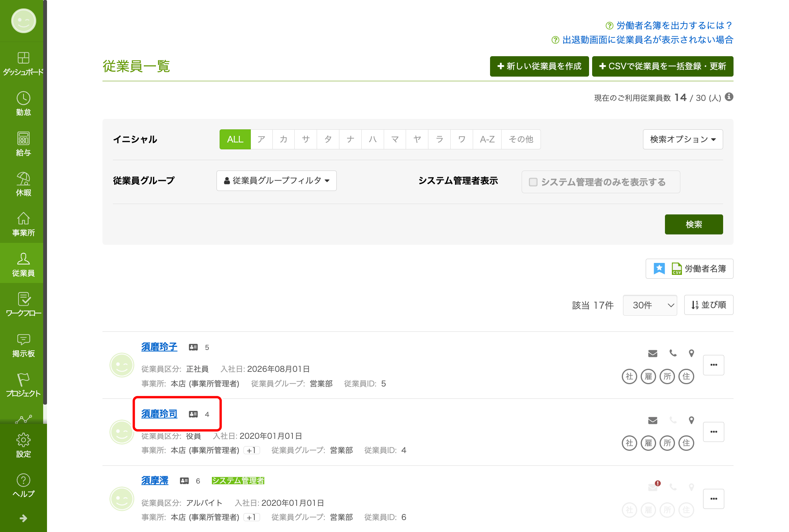Click the 社 circle badge for 須磨玲子

(x=630, y=376)
